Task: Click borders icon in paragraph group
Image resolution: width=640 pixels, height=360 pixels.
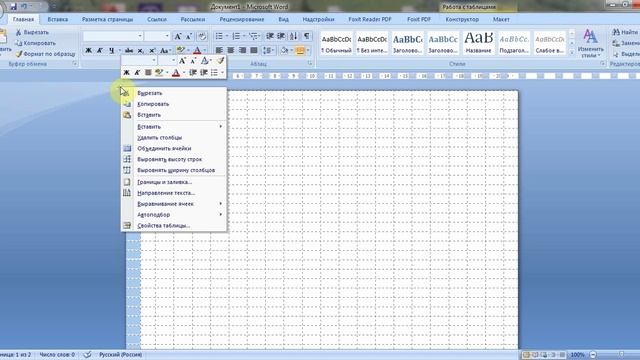Action: [x=300, y=50]
